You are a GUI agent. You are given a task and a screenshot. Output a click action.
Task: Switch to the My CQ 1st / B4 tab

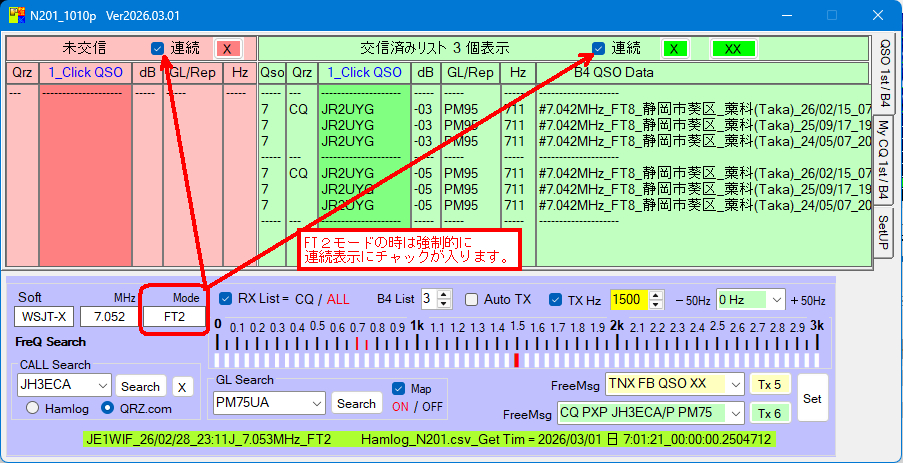pyautogui.click(x=884, y=159)
